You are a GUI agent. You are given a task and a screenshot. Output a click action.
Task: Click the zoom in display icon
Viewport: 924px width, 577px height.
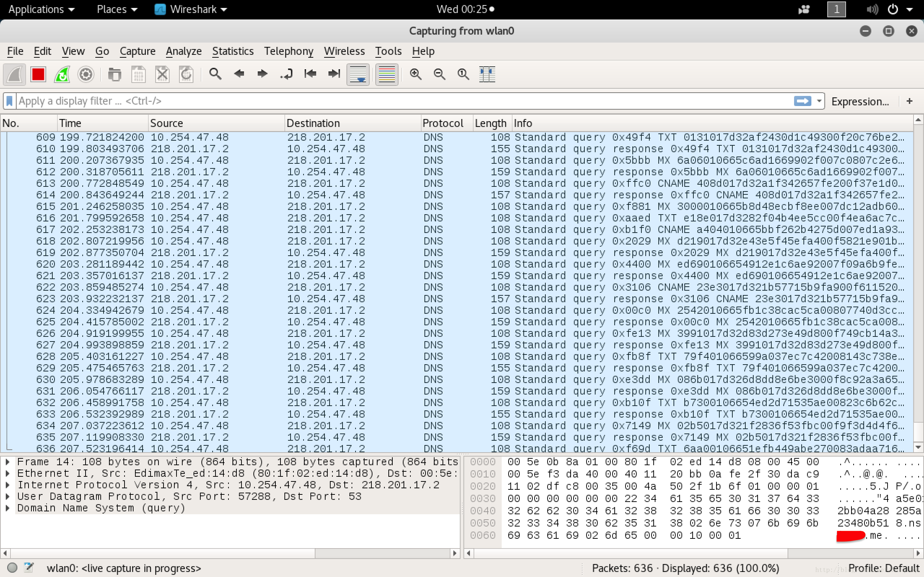click(x=417, y=74)
